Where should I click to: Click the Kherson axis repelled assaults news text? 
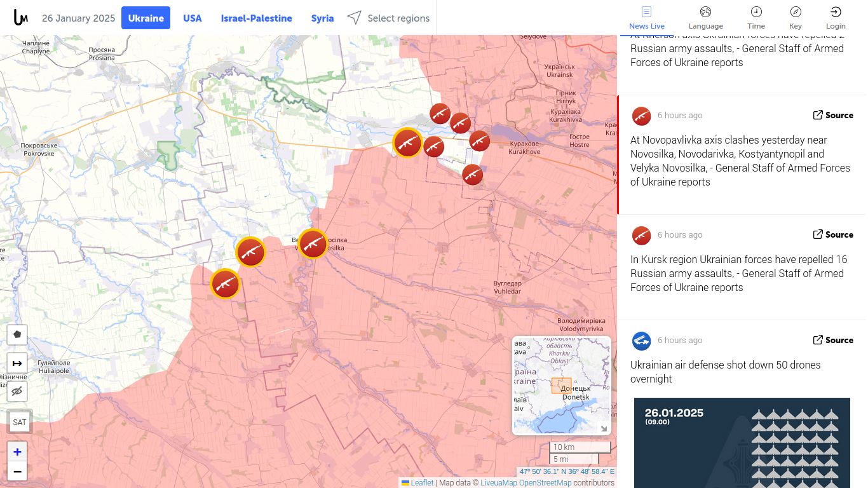click(x=737, y=48)
